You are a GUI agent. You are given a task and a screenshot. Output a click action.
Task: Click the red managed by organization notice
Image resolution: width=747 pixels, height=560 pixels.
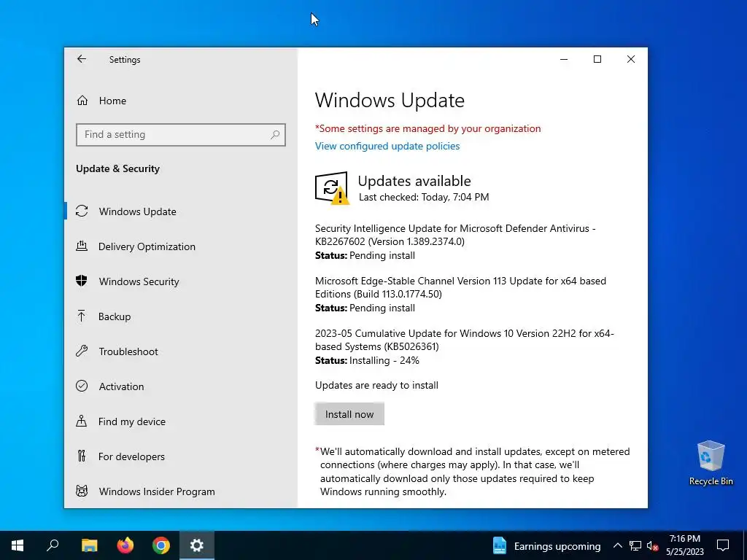tap(427, 128)
